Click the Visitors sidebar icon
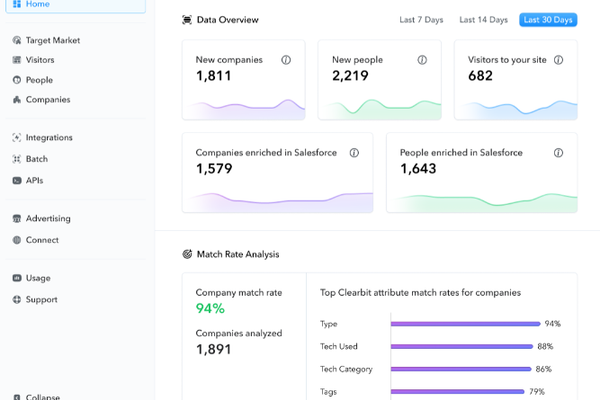Viewport: 600px width, 400px height. [x=17, y=60]
